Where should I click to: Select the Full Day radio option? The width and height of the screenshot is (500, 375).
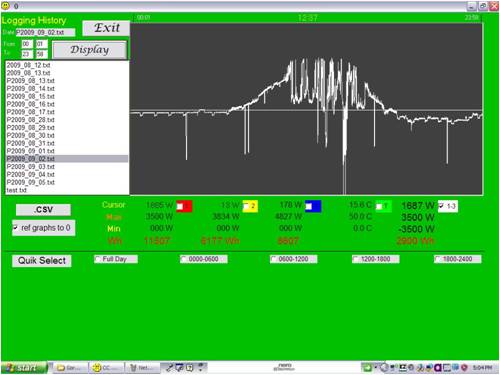pyautogui.click(x=98, y=259)
